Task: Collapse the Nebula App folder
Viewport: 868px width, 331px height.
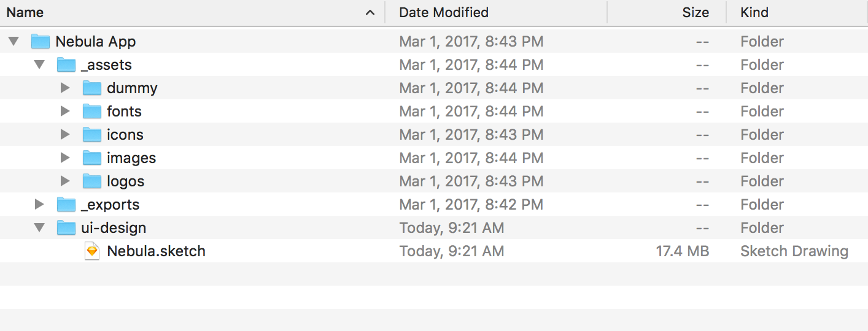Action: (14, 42)
